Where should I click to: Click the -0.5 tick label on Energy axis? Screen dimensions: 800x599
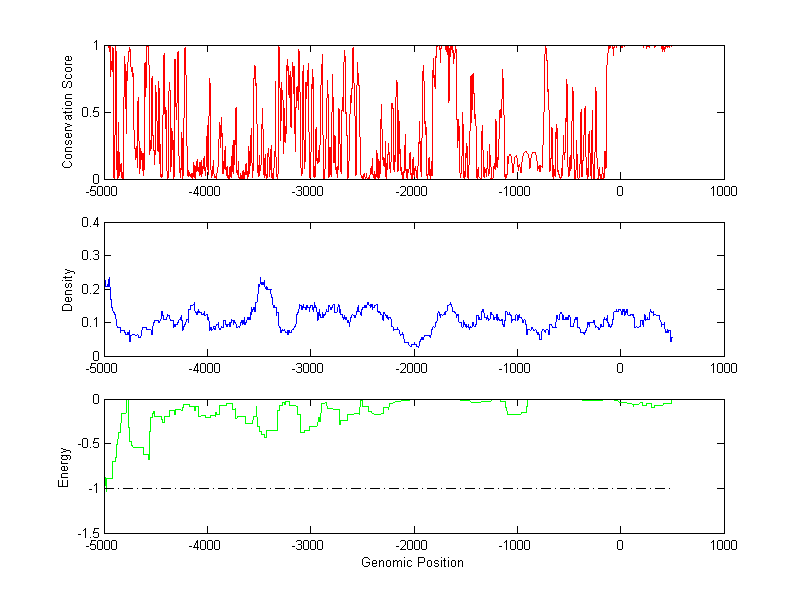tap(86, 444)
